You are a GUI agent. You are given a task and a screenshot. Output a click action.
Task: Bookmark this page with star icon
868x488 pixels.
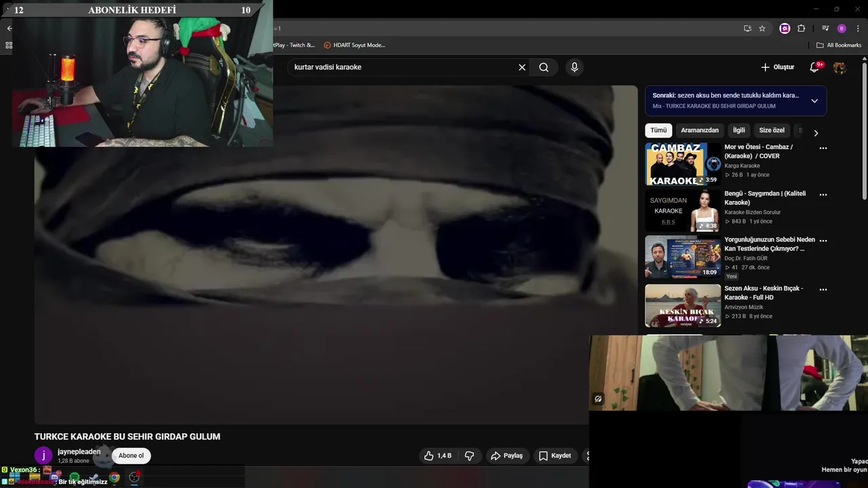(762, 28)
